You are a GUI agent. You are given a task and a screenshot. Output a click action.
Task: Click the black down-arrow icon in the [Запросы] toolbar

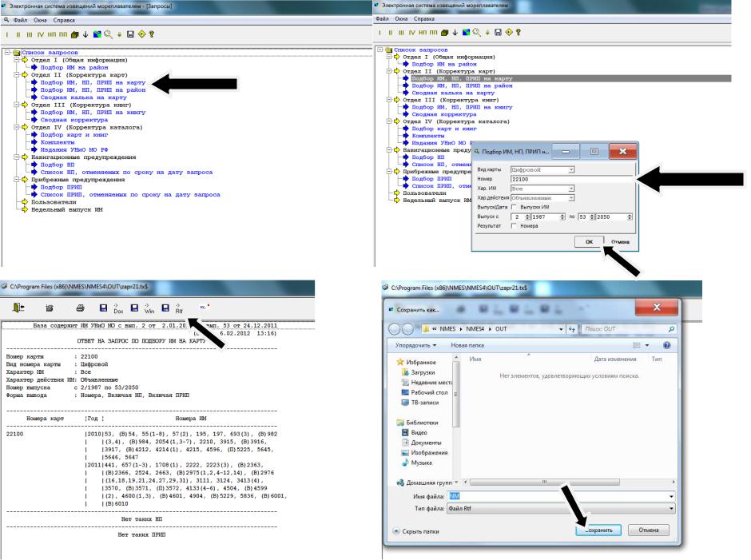pos(85,34)
